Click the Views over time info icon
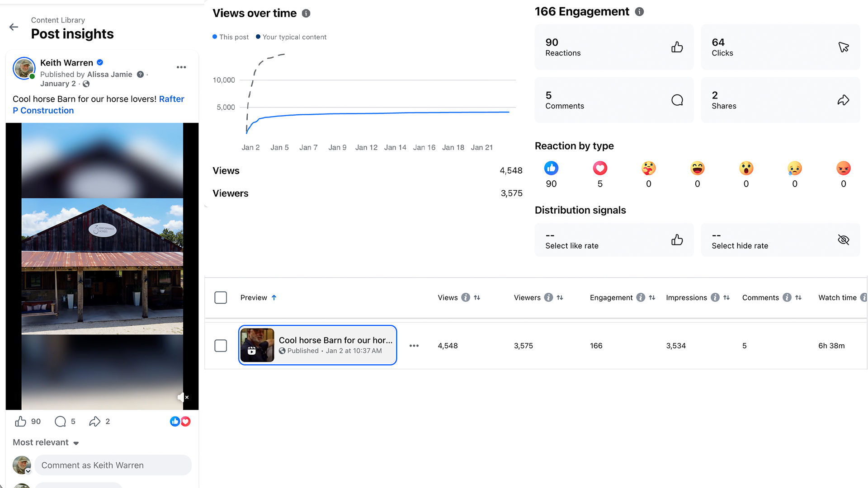868x488 pixels. pyautogui.click(x=306, y=14)
